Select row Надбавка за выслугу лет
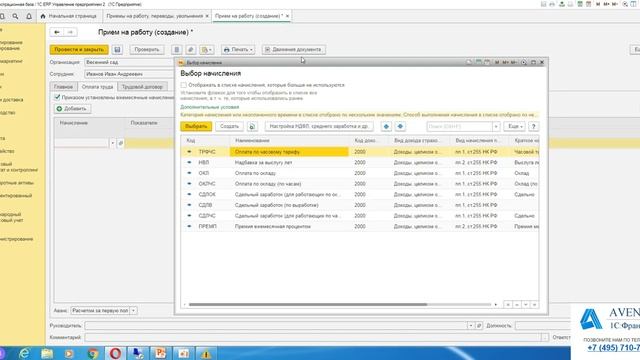 pos(360,162)
